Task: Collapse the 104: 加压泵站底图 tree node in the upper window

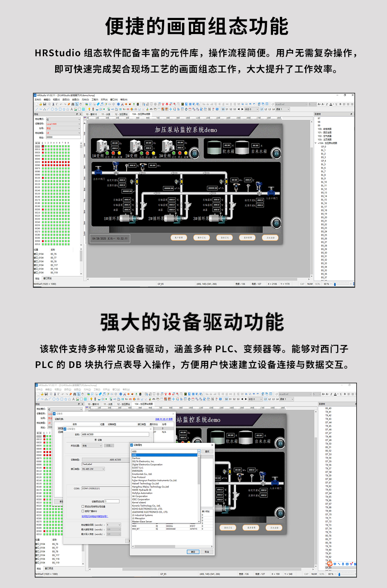Action: coord(316,143)
